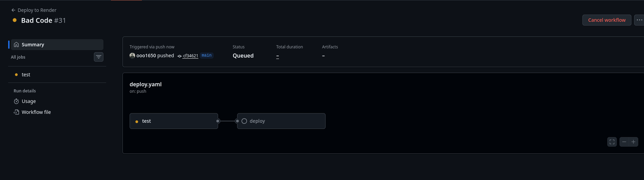The width and height of the screenshot is (644, 180).
Task: Click the Workflow file icon
Action: click(17, 112)
